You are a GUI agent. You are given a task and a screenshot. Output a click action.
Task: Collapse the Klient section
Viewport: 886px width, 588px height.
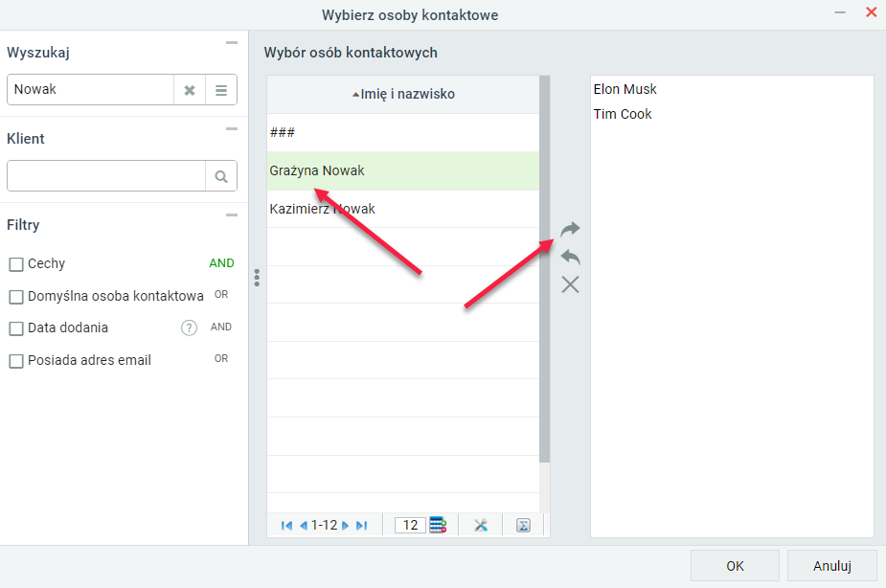click(x=232, y=128)
